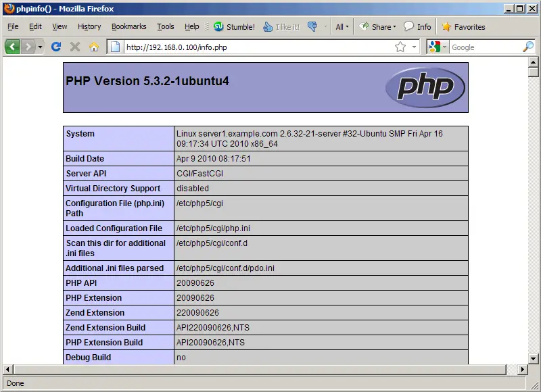541x392 pixels.
Task: Close the Firefox window
Action: point(532,9)
